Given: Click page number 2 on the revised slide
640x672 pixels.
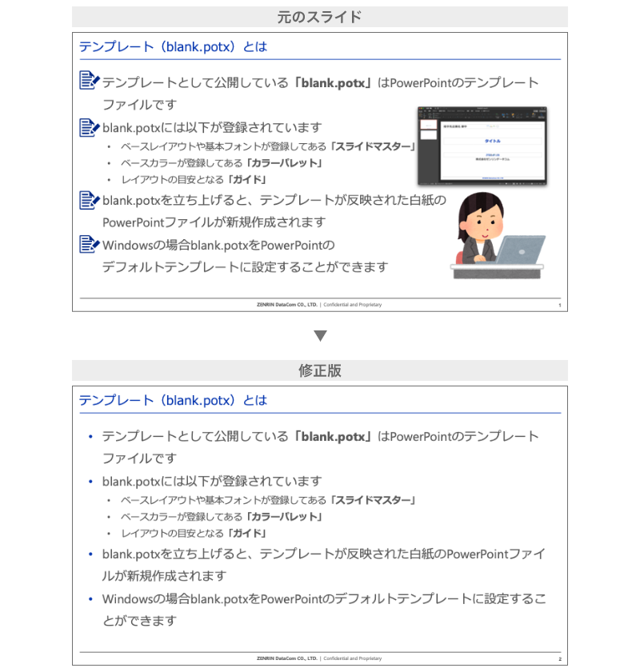Looking at the screenshot, I should pos(560,658).
